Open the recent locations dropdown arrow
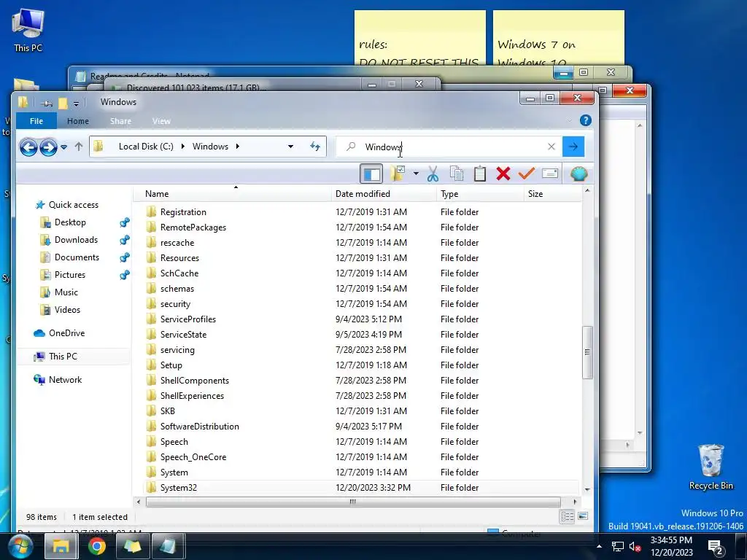The image size is (747, 560). coord(64,147)
